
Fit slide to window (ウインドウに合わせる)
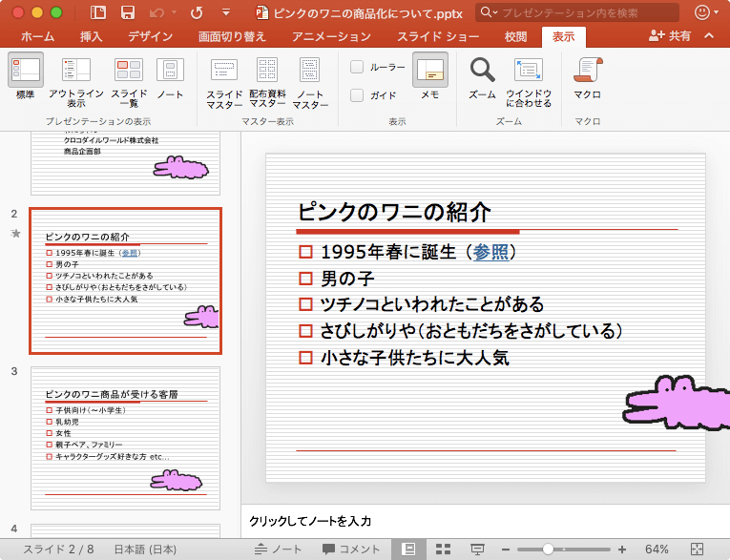tap(529, 82)
